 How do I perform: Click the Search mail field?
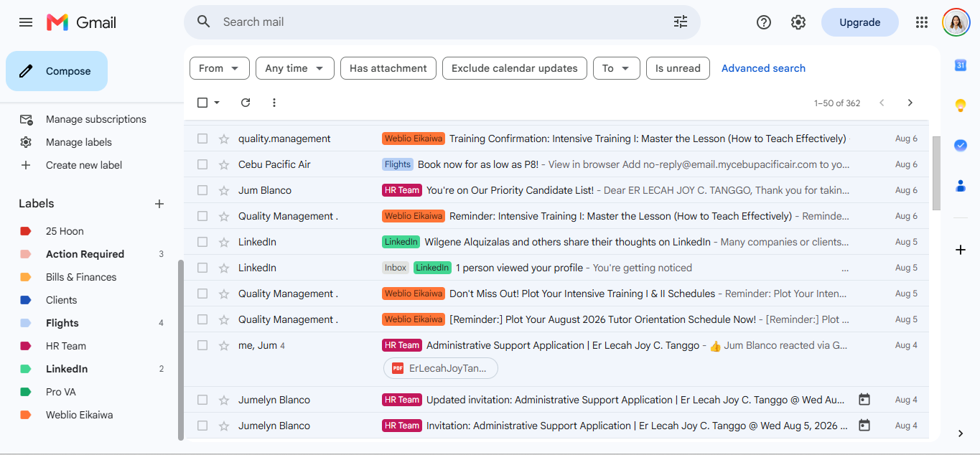click(442, 22)
